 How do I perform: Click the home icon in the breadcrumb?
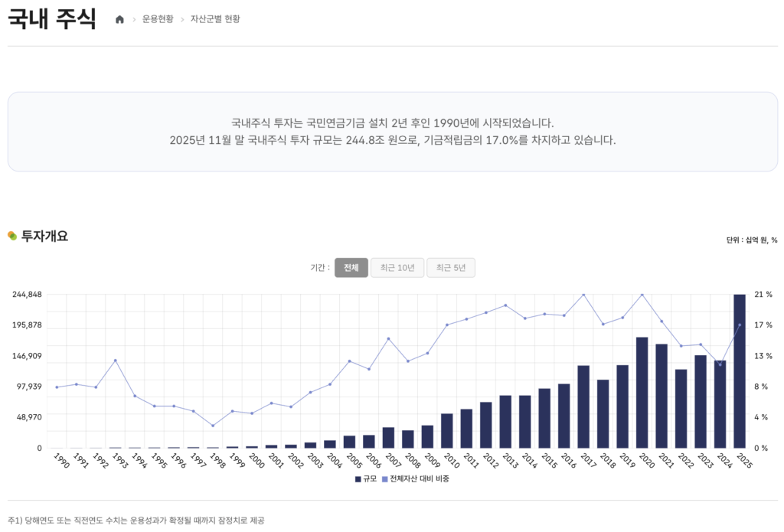pyautogui.click(x=119, y=19)
